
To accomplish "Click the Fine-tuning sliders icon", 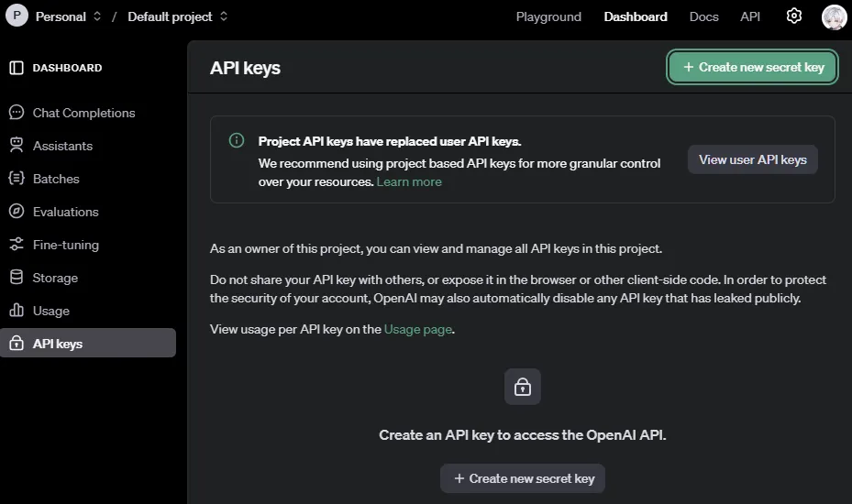I will (x=17, y=245).
